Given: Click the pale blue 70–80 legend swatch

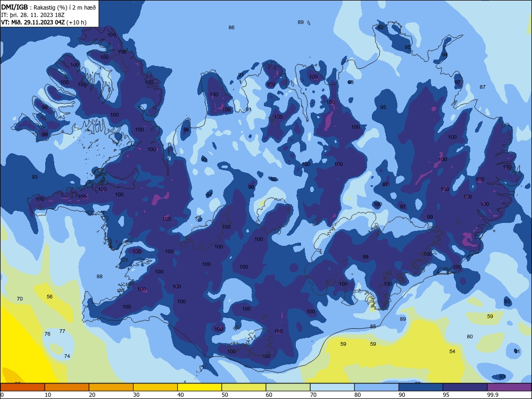Looking at the screenshot, I should [332, 387].
